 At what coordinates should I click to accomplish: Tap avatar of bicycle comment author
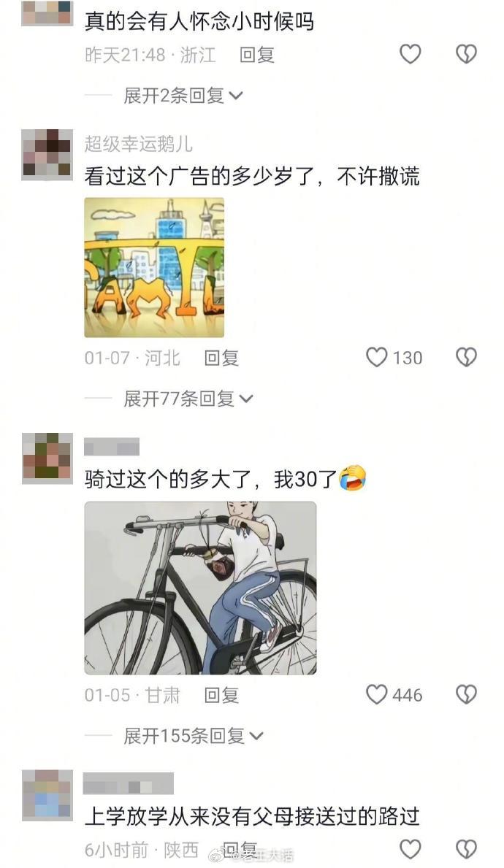[x=47, y=458]
